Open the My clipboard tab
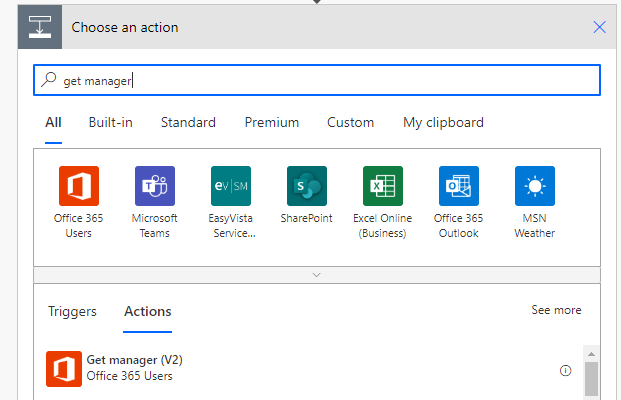Image resolution: width=621 pixels, height=400 pixels. [x=443, y=122]
